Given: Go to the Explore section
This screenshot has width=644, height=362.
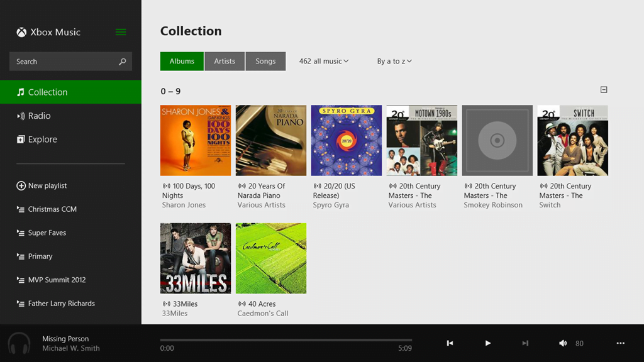Looking at the screenshot, I should 42,140.
